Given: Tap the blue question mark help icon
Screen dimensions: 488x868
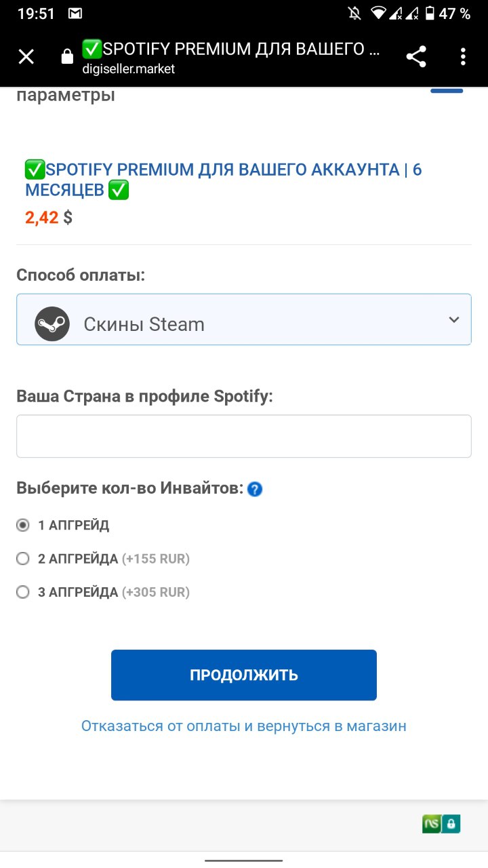Looking at the screenshot, I should (x=255, y=489).
